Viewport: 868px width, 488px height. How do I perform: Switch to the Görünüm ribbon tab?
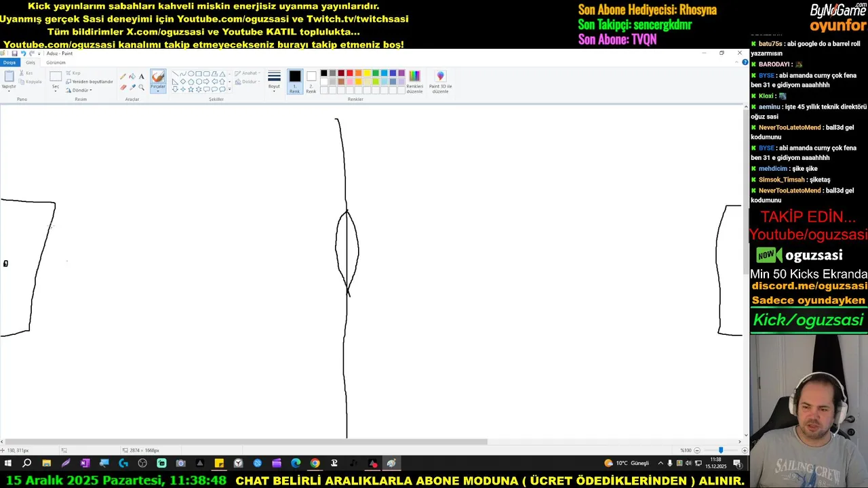pos(56,62)
